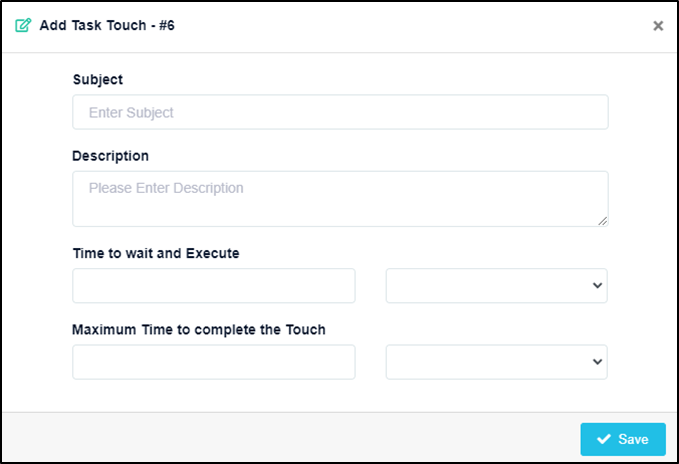Click the checkmark icon on Save button
679x464 pixels.
coord(604,439)
